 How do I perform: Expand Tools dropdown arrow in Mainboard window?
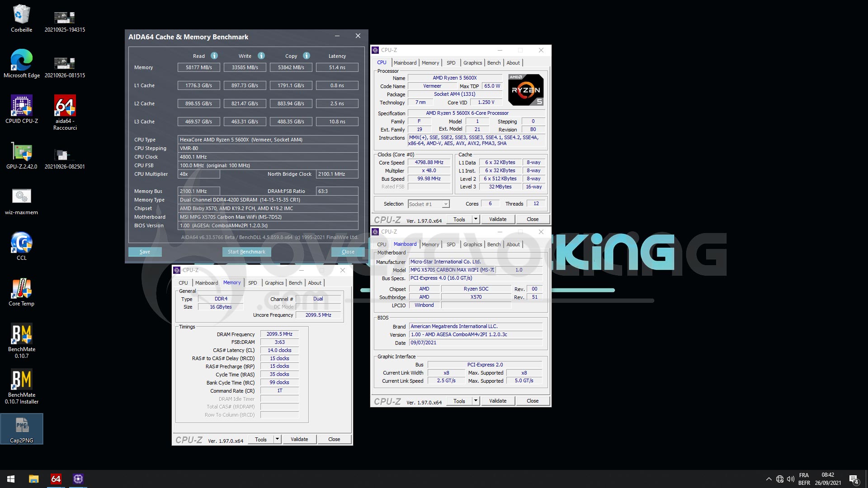click(x=476, y=401)
